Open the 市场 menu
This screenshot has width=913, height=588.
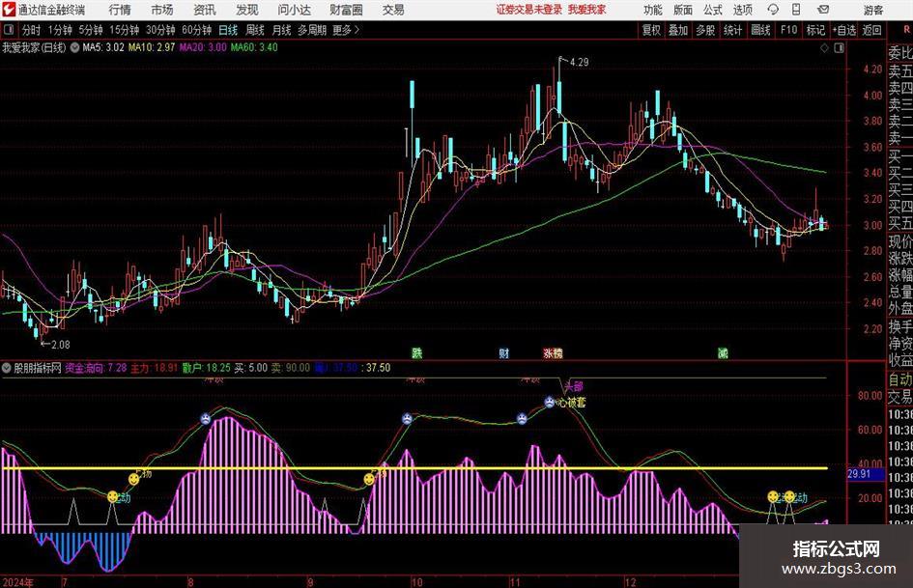coord(162,10)
